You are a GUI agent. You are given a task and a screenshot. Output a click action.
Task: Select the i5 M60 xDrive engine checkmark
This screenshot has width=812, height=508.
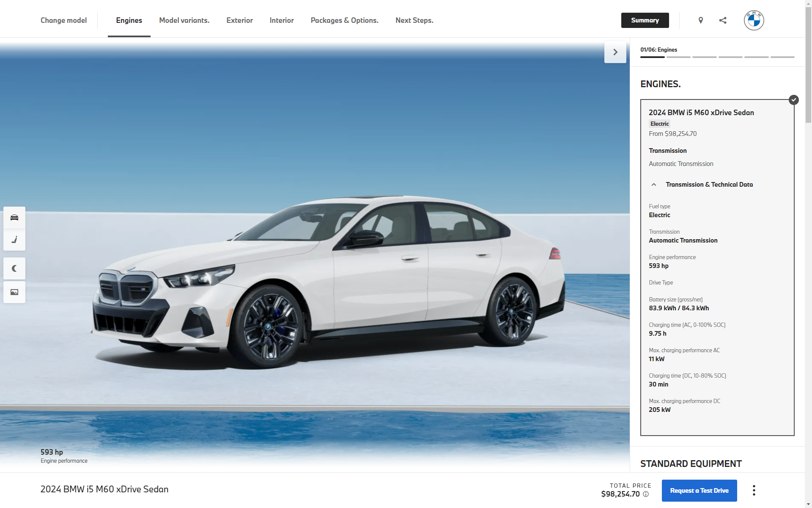pyautogui.click(x=793, y=100)
